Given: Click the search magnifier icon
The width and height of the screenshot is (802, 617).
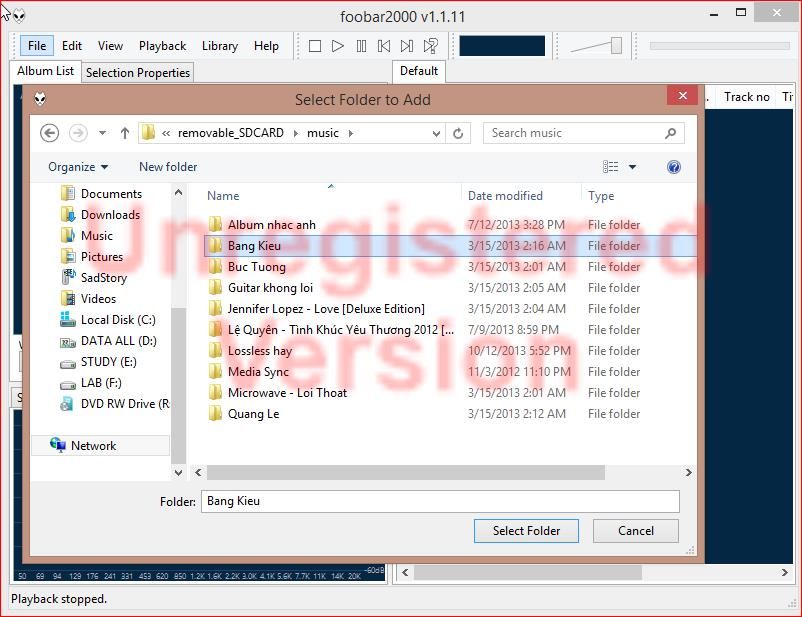Looking at the screenshot, I should point(671,134).
